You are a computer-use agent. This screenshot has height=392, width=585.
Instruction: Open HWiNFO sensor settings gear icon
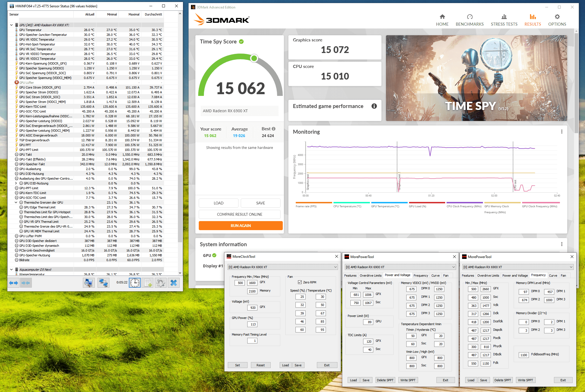(161, 283)
